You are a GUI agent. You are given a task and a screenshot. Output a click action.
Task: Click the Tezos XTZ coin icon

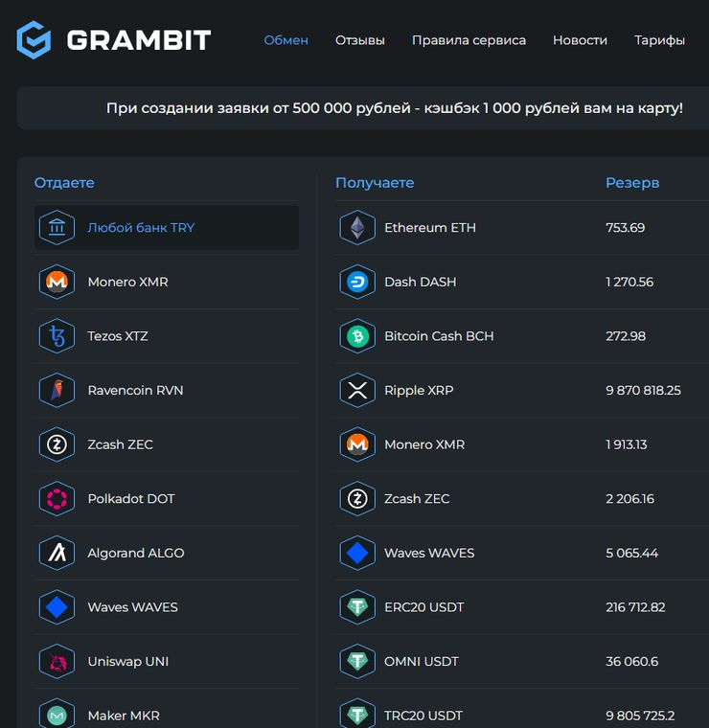point(57,336)
